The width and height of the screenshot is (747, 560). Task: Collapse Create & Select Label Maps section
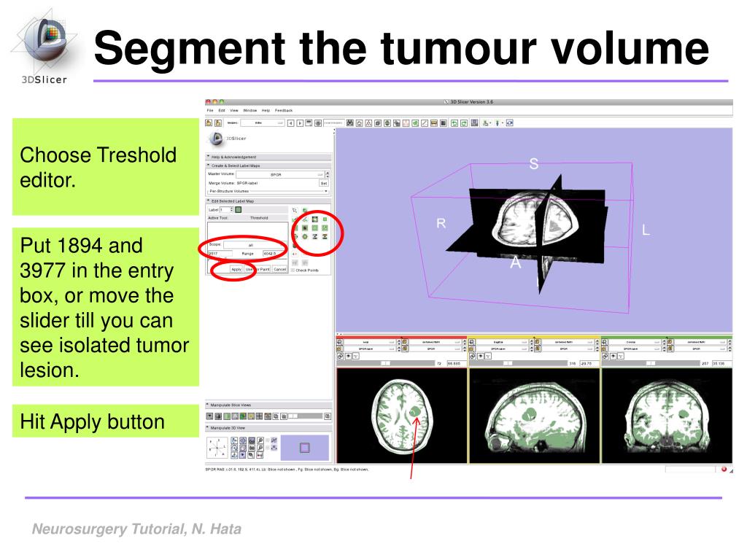268,166
